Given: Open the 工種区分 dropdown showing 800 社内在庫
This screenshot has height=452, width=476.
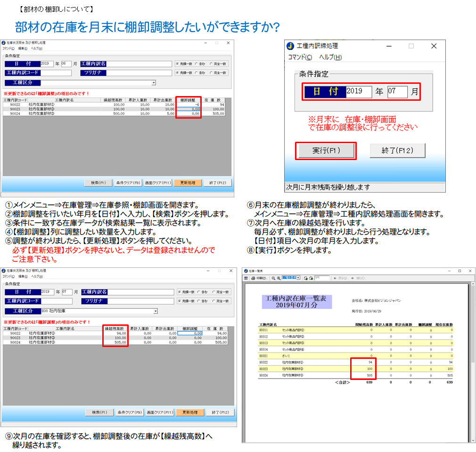Looking at the screenshot, I should coord(156,311).
